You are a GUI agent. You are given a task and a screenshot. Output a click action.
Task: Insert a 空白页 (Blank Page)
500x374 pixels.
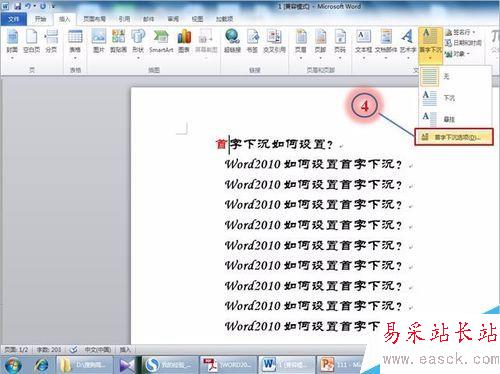[x=32, y=42]
